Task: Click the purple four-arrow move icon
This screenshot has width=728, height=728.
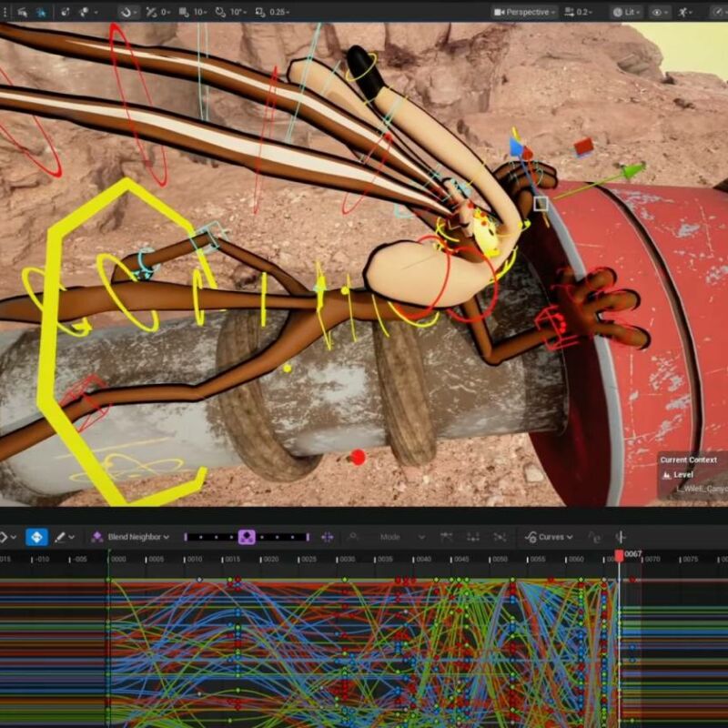Action: 328,537
